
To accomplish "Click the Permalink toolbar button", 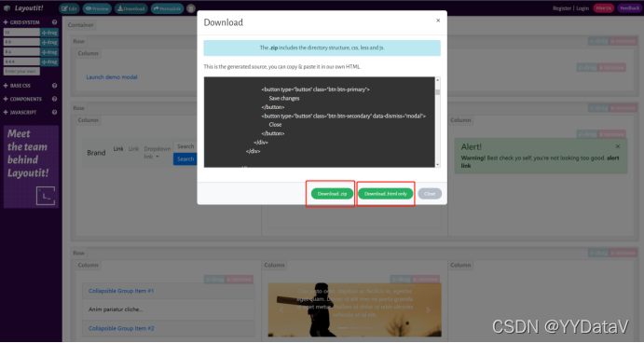I will coord(167,8).
